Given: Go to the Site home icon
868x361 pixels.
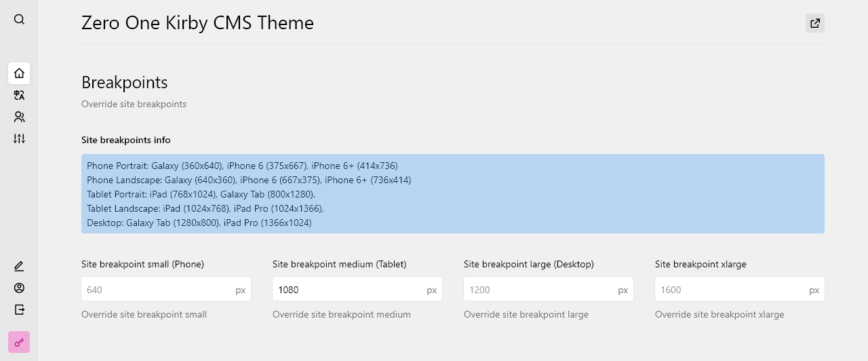Looking at the screenshot, I should (19, 73).
